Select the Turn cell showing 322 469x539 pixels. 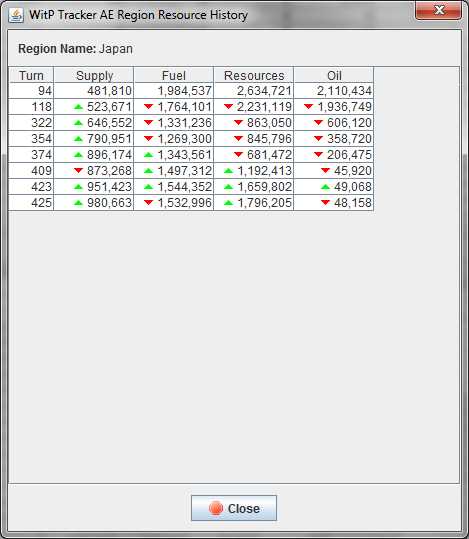coord(31,123)
